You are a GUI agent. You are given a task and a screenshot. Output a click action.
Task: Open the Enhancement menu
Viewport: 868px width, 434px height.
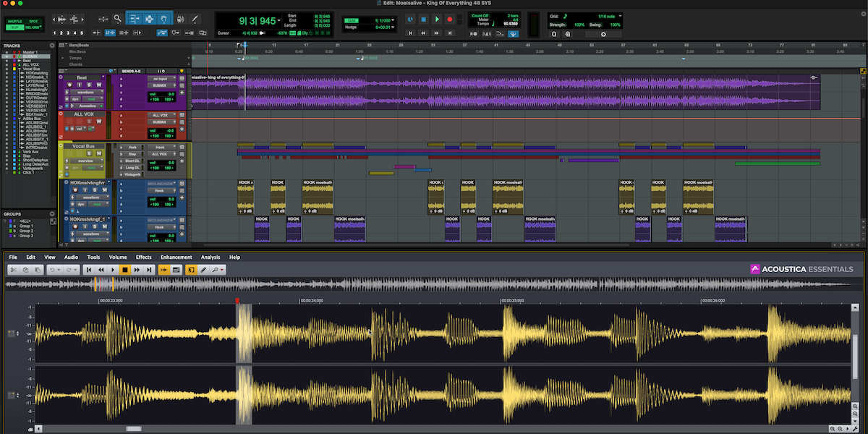point(176,257)
